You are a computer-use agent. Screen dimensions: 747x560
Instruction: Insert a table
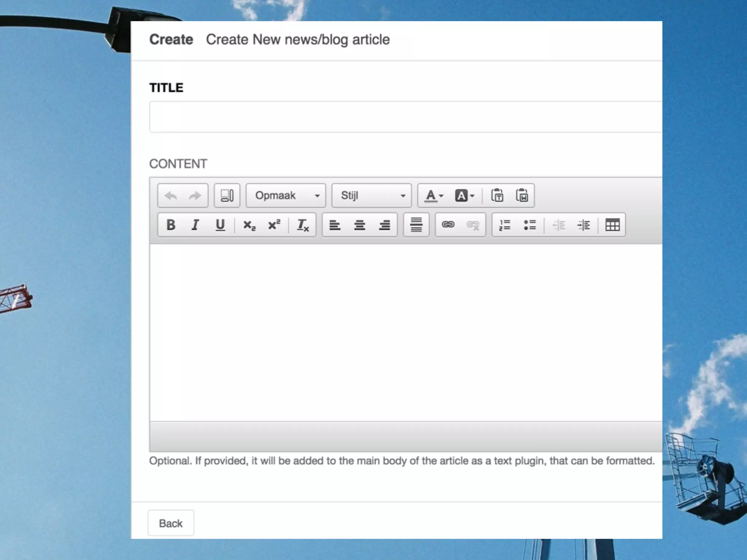pyautogui.click(x=612, y=225)
